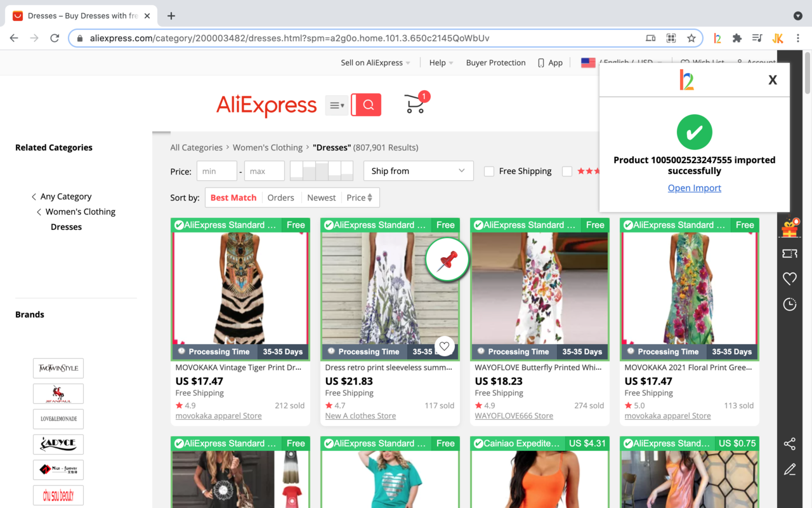The image size is (812, 508).
Task: Click the price distribution histogram
Action: [322, 171]
